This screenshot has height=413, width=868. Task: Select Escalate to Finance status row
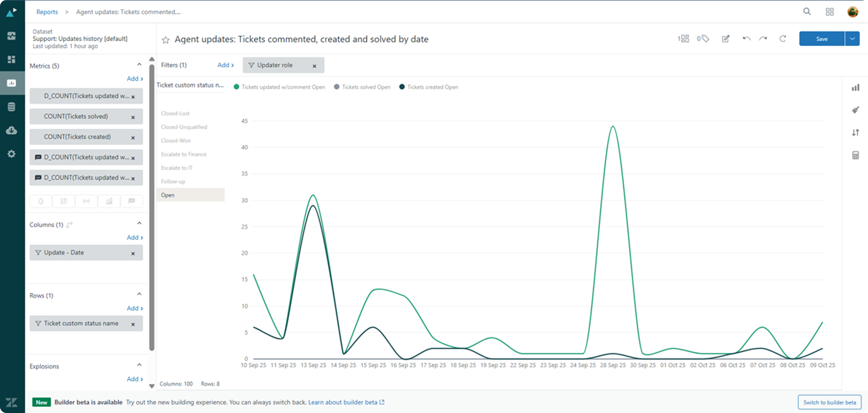tap(183, 154)
